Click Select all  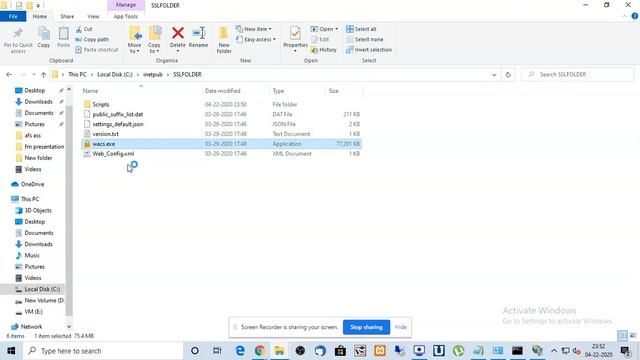[x=361, y=29]
